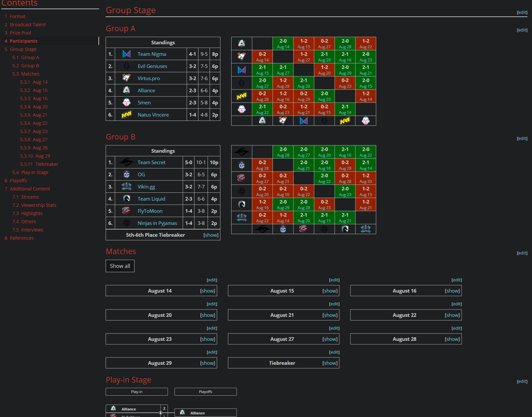Screen dimensions: 532x417
Task: Select the Virtus.pro logo in the standings
Action: click(126, 78)
